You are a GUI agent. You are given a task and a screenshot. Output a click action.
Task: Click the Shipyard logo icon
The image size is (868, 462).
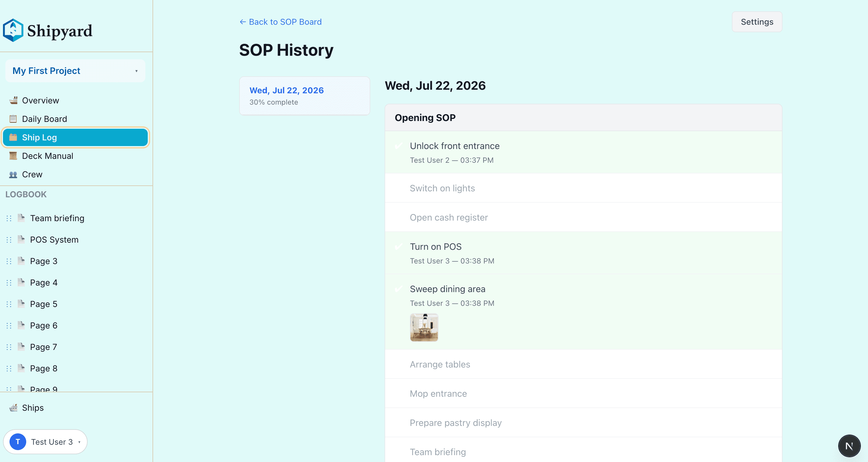pos(13,30)
